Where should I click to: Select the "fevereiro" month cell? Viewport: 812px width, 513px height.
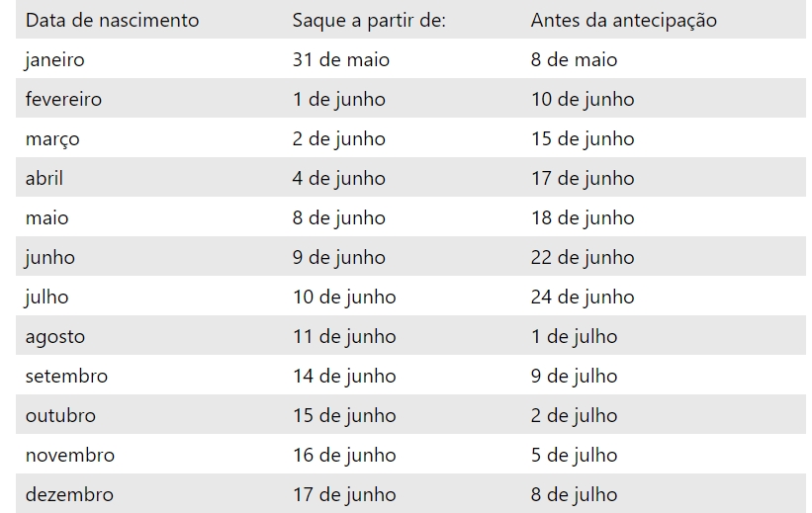(x=63, y=99)
